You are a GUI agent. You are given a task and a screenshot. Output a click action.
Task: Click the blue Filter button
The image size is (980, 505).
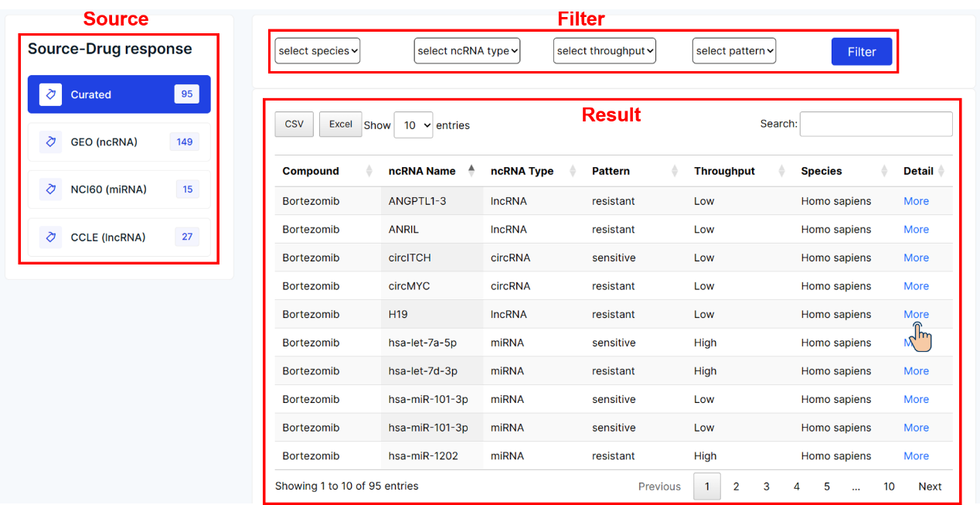pos(862,52)
